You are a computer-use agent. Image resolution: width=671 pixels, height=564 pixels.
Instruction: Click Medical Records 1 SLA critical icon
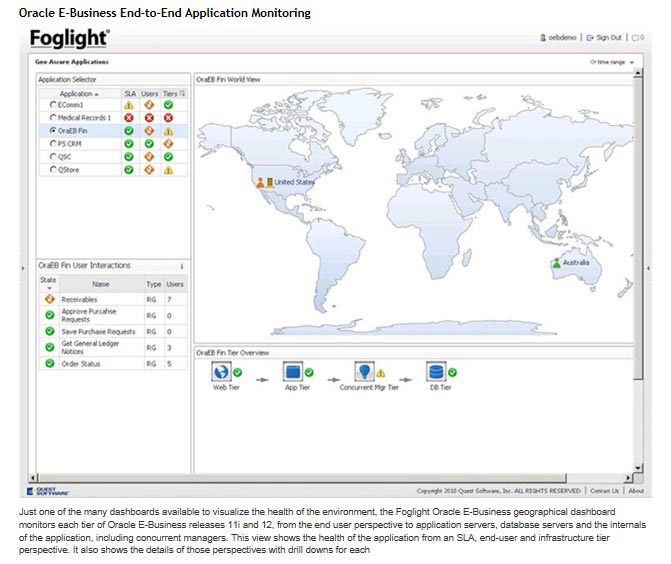pyautogui.click(x=129, y=118)
